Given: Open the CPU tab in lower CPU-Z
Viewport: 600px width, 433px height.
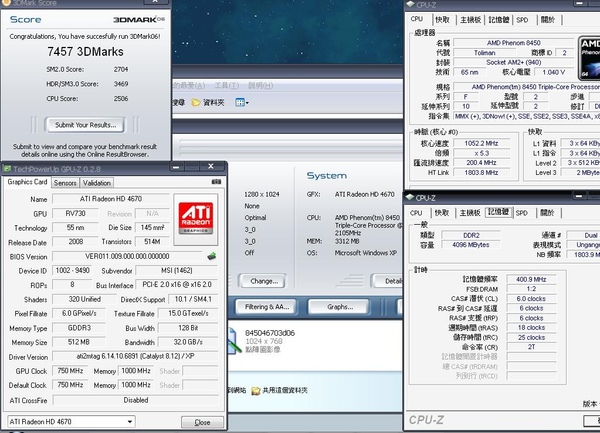Looking at the screenshot, I should click(416, 213).
